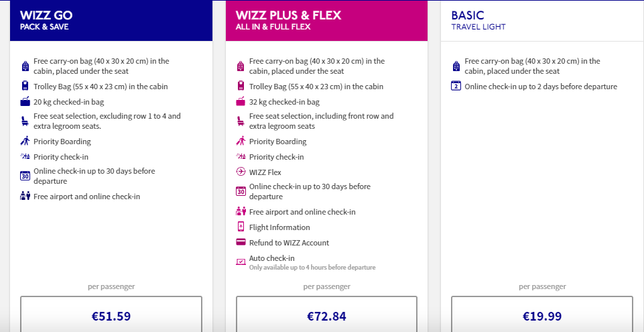Click the Flight Information phone icon
Image resolution: width=644 pixels, height=332 pixels.
tap(241, 227)
